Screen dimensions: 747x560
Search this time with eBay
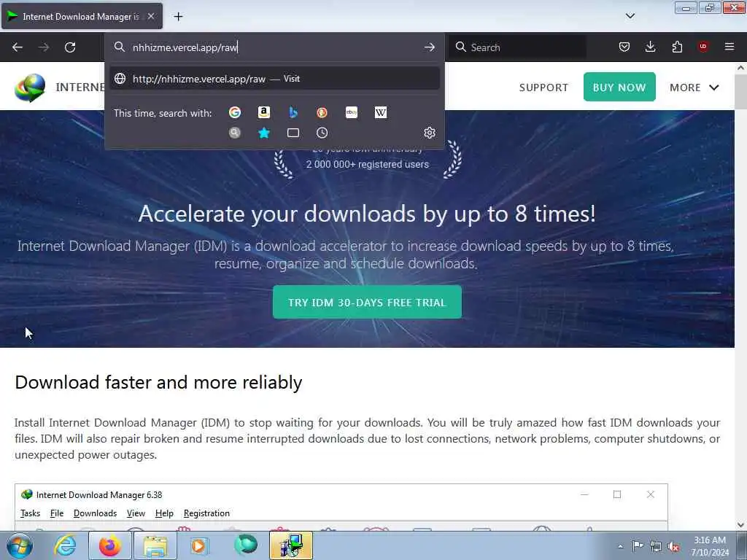point(352,112)
